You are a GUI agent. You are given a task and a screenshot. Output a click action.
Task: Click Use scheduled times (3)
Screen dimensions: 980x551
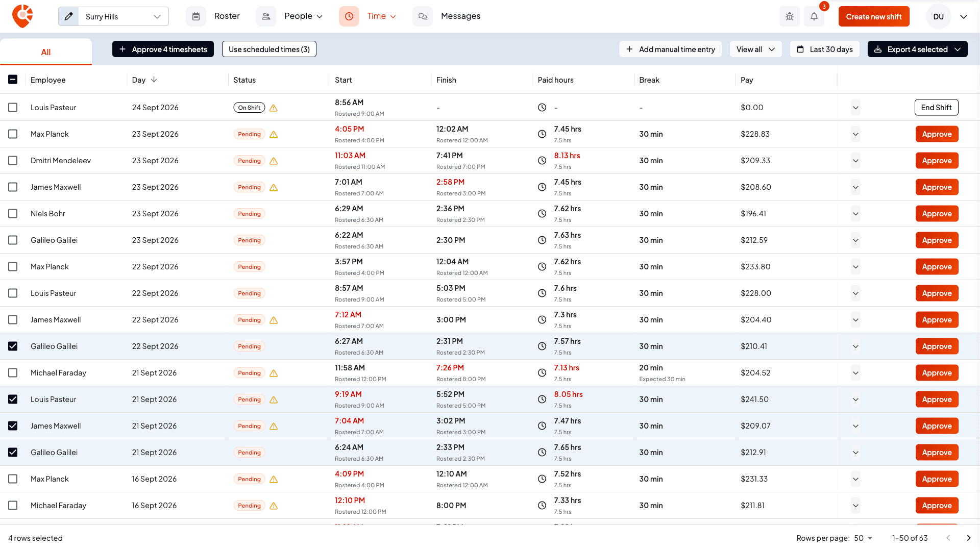click(269, 49)
